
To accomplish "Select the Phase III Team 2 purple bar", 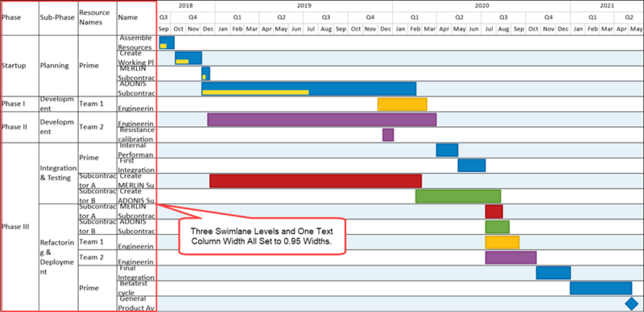I will pyautogui.click(x=511, y=257).
